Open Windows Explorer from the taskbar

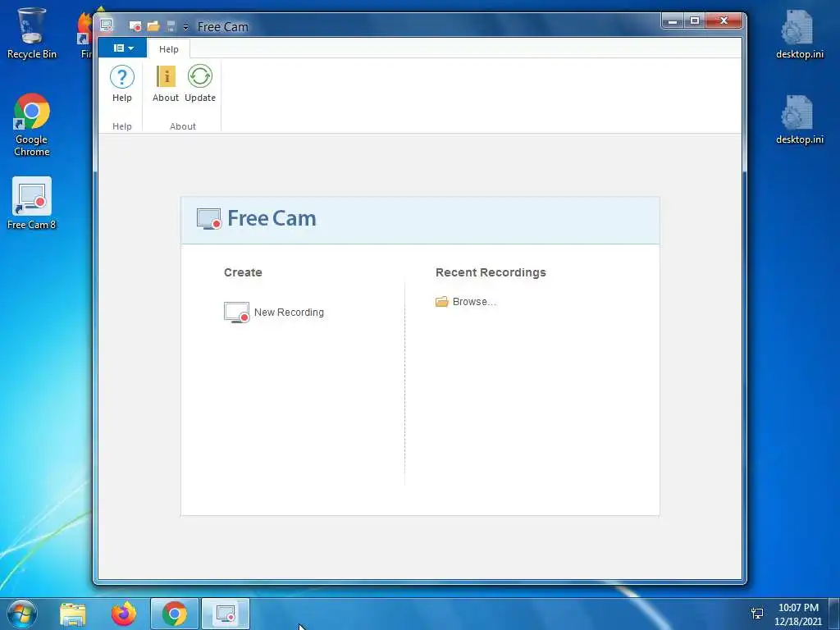(x=73, y=614)
